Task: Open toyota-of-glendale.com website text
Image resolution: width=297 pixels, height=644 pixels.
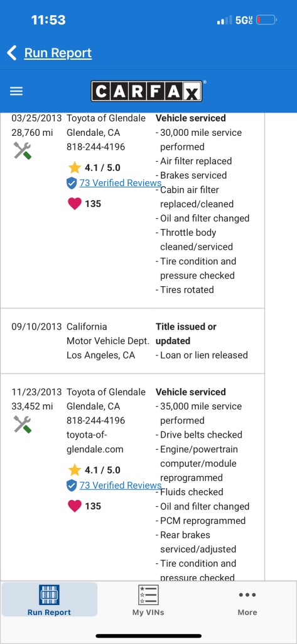Action: (x=95, y=442)
